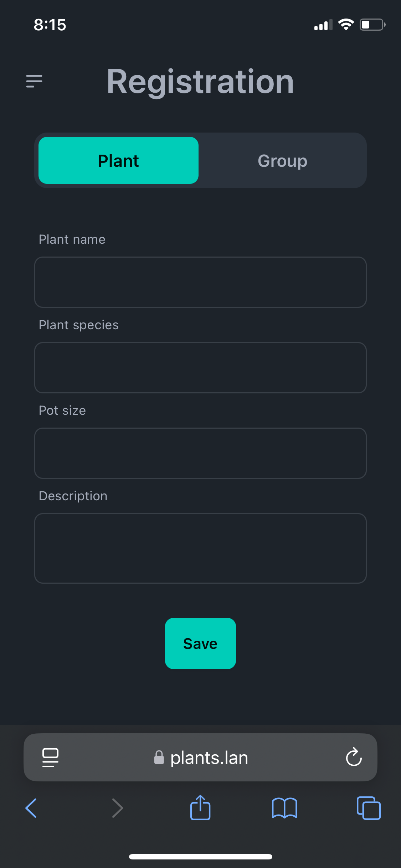Tap the battery status icon
This screenshot has height=868, width=401.
coord(372,25)
